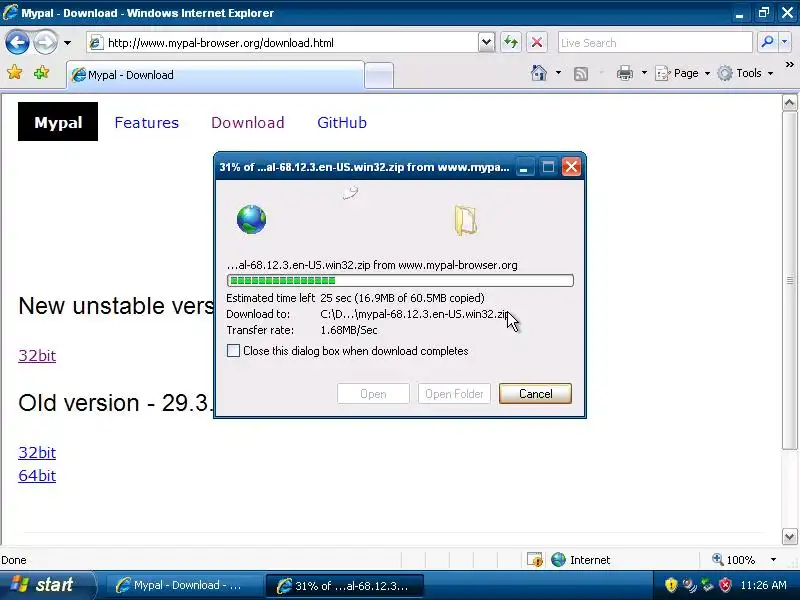Click the Refresh page icon
Viewport: 800px width, 600px height.
pyautogui.click(x=511, y=42)
